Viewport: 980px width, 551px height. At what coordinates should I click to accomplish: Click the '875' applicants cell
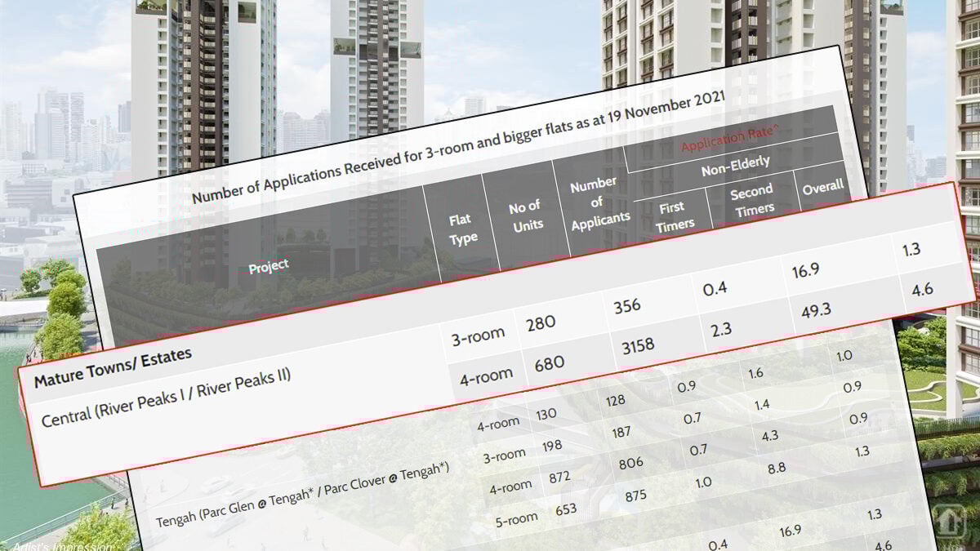coord(637,495)
